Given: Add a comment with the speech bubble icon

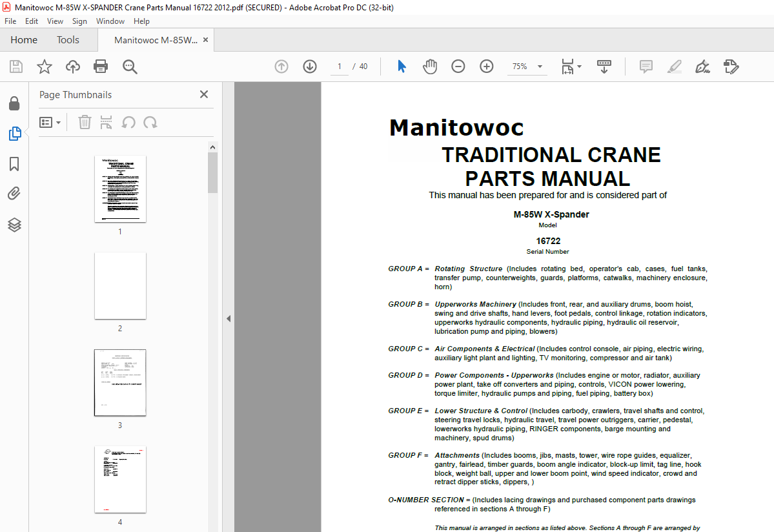Looking at the screenshot, I should pos(646,66).
